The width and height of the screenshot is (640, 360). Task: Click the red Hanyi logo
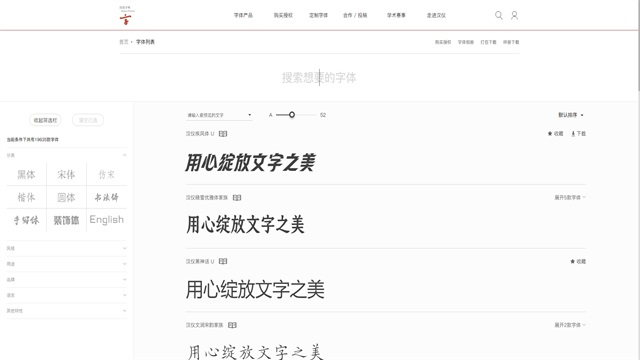pos(126,16)
